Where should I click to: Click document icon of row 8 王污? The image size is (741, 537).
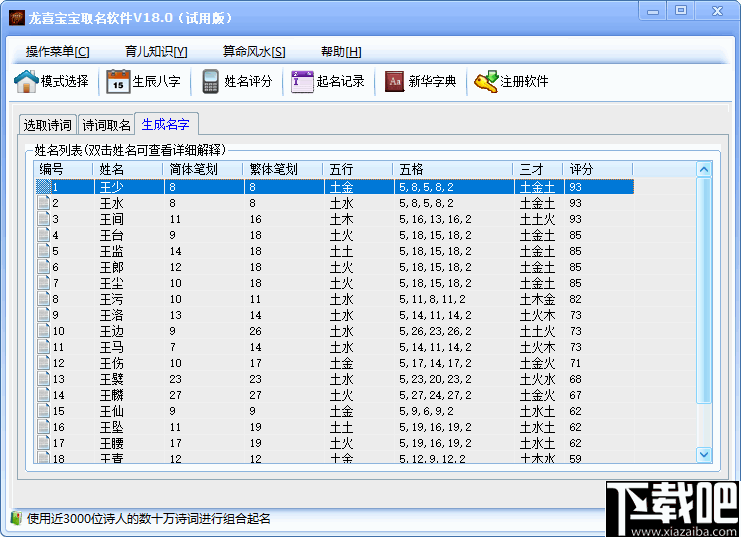(43, 299)
